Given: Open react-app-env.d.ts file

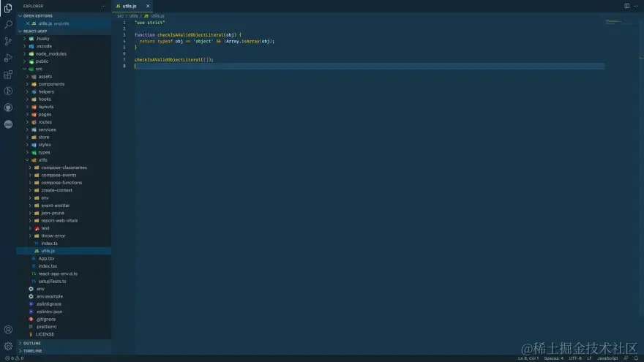Looking at the screenshot, I should tap(64, 274).
